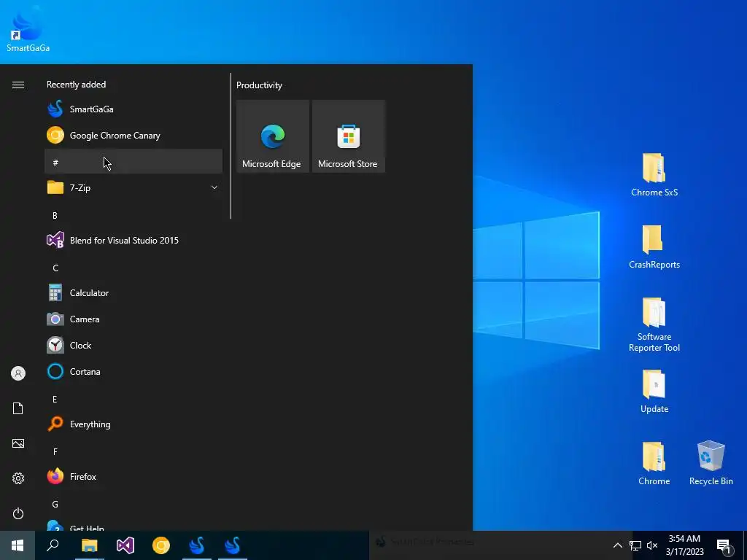Open the Power options button
Screen dimensions: 747x560
coord(18,513)
